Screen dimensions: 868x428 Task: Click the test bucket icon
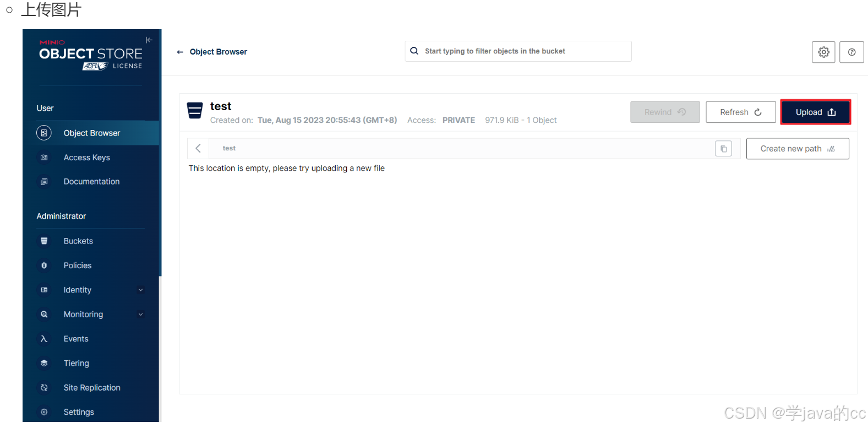click(195, 111)
